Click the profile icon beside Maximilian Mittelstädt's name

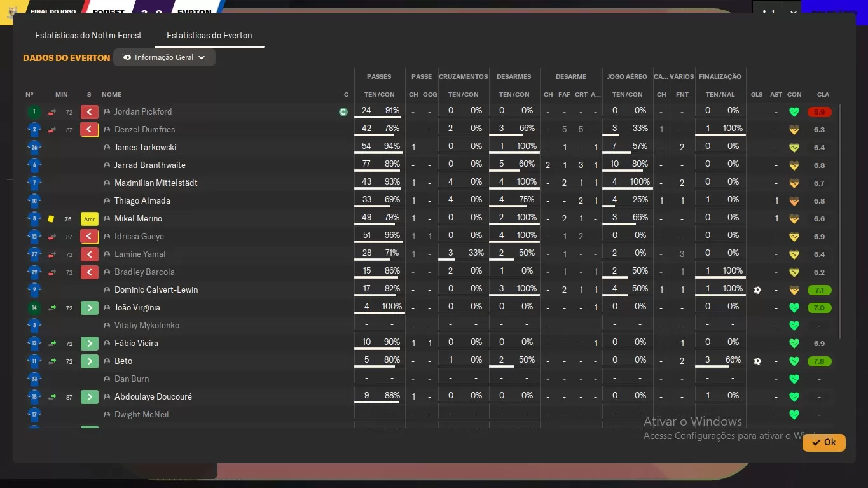107,183
